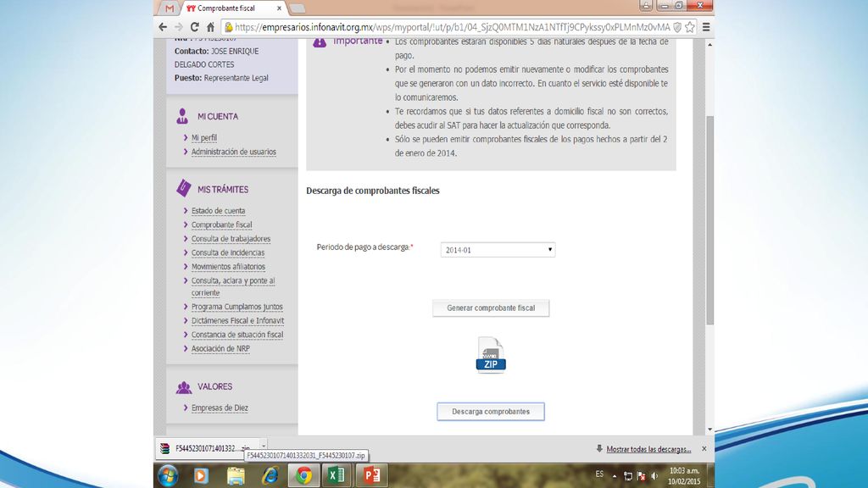Open the Estado de cuenta link

(218, 211)
